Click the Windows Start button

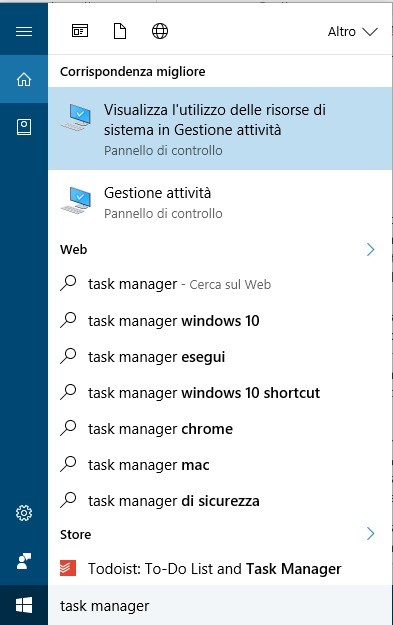point(24,605)
